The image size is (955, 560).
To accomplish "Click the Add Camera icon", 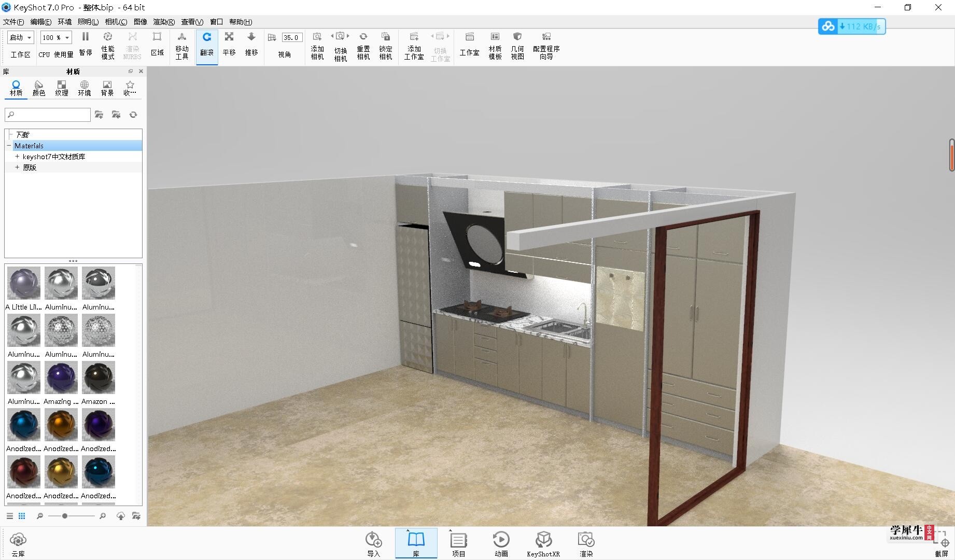I will [317, 37].
